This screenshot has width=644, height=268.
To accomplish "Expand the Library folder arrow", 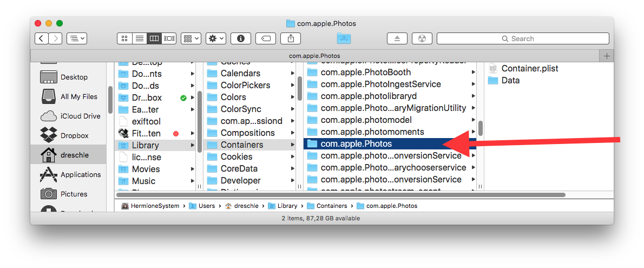I will point(192,145).
